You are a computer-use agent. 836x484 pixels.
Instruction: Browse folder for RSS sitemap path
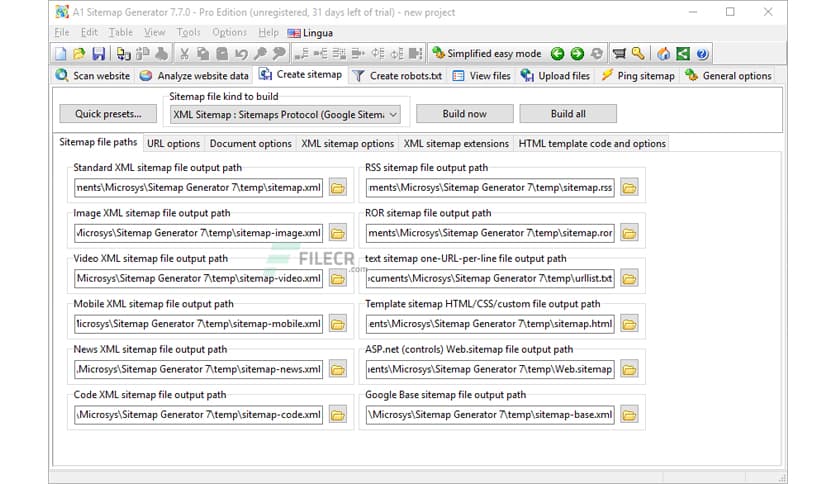pyautogui.click(x=629, y=188)
